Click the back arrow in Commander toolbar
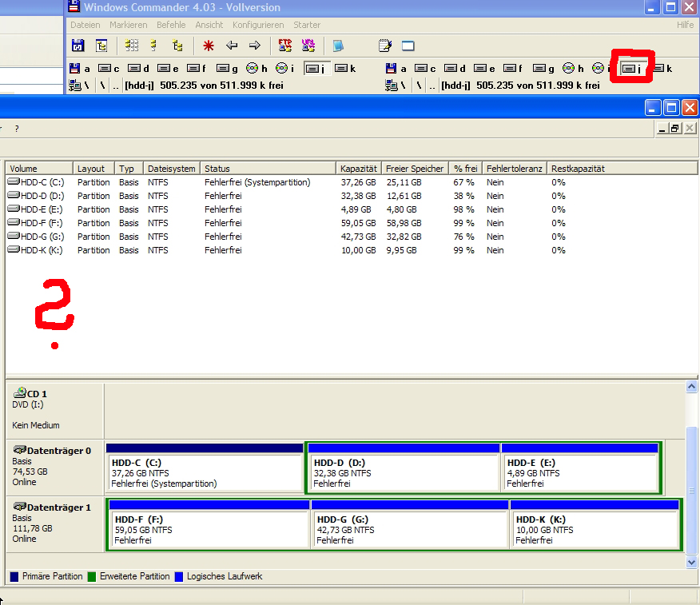The height and width of the screenshot is (605, 700). point(232,46)
